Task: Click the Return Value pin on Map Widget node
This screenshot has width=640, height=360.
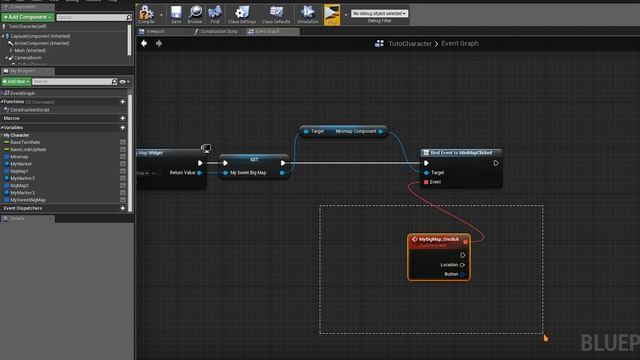Action: click(199, 173)
